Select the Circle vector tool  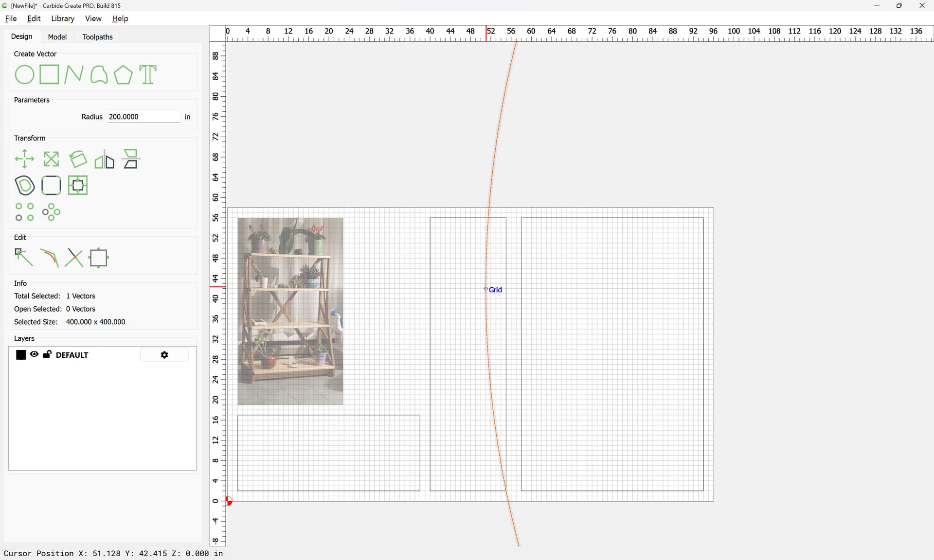pyautogui.click(x=24, y=75)
